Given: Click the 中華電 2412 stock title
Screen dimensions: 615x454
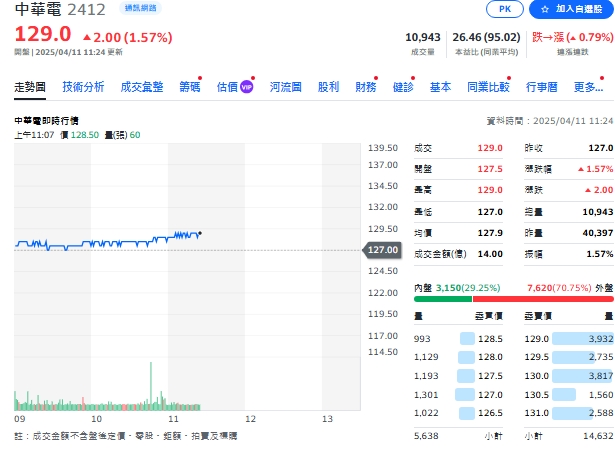Looking at the screenshot, I should 60,9.
